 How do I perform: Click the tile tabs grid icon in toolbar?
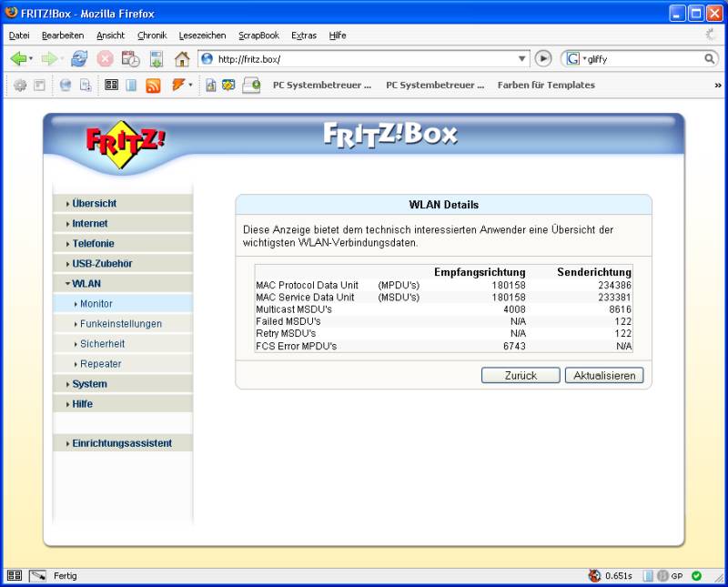[111, 85]
